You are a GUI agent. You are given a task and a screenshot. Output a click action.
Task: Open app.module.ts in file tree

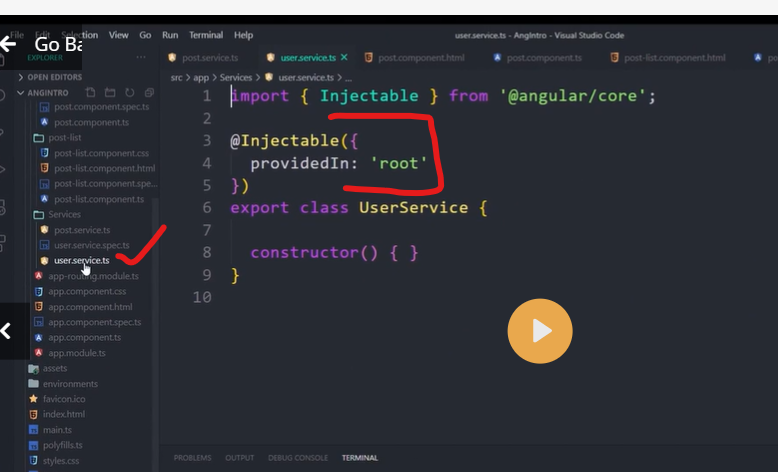[x=76, y=353]
